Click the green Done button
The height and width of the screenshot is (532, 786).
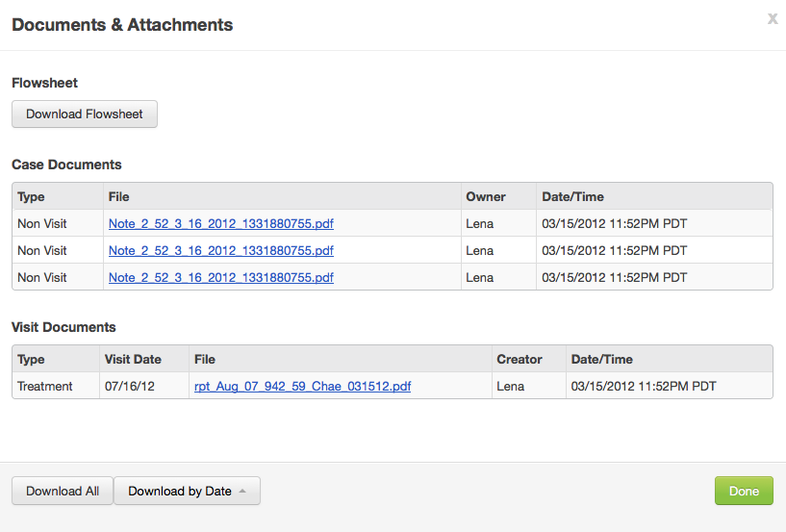pyautogui.click(x=744, y=491)
